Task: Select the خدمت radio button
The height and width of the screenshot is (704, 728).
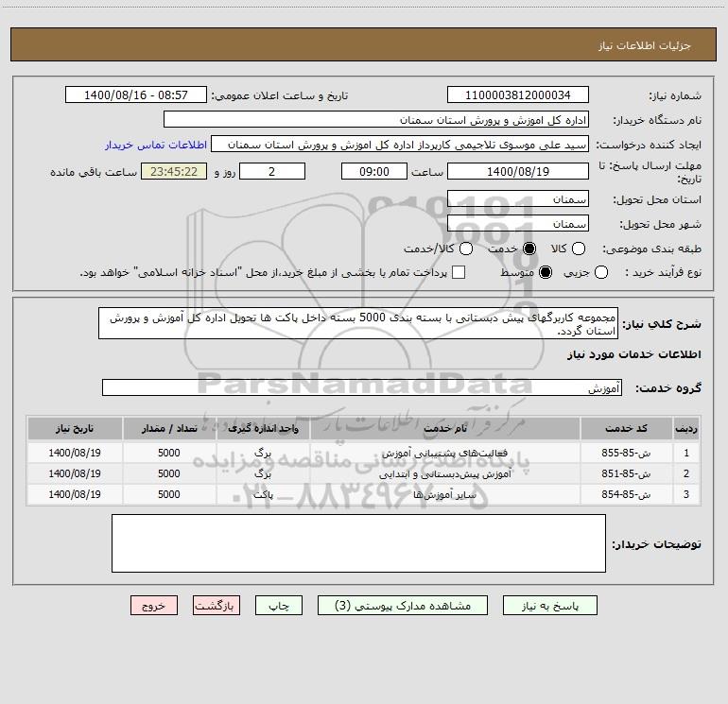Action: 529,249
